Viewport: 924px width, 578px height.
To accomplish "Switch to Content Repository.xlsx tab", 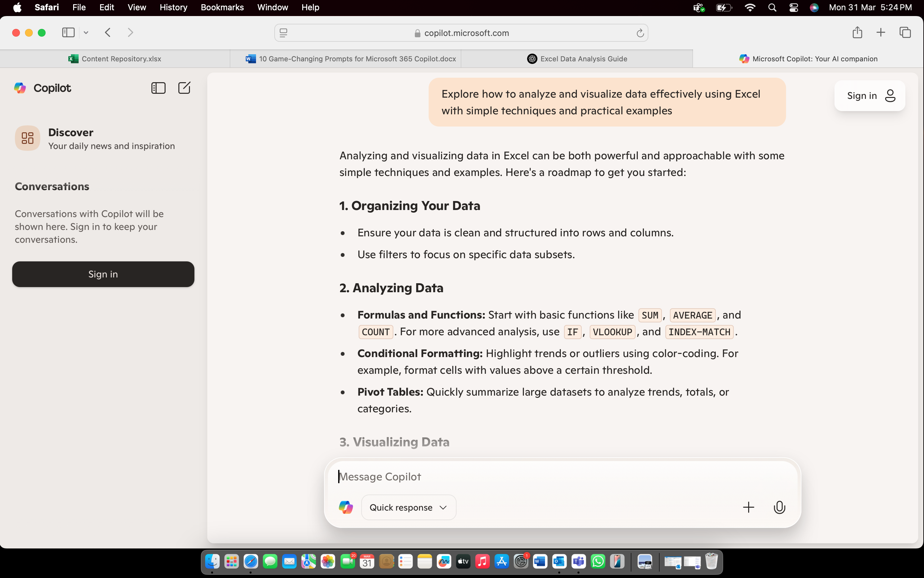I will click(115, 59).
